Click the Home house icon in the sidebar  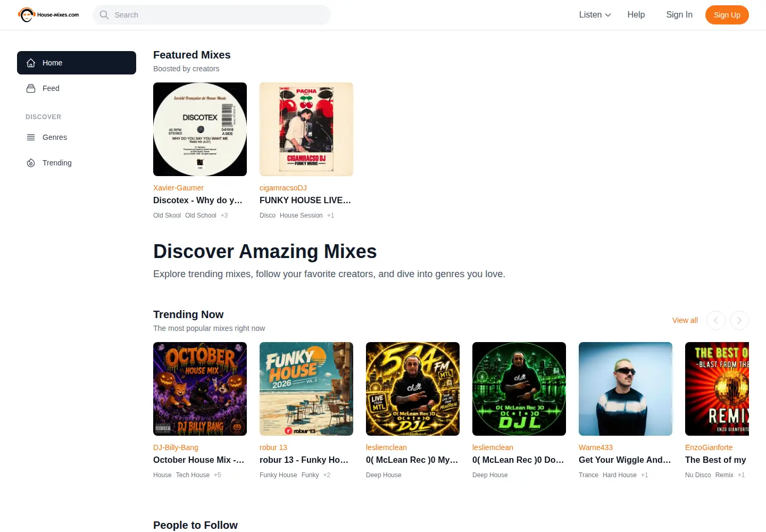31,63
